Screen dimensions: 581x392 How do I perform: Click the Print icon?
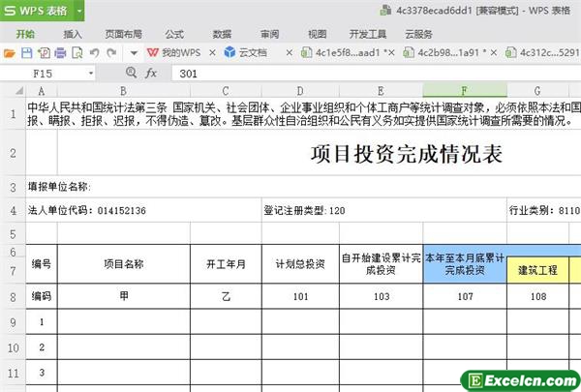pos(58,51)
